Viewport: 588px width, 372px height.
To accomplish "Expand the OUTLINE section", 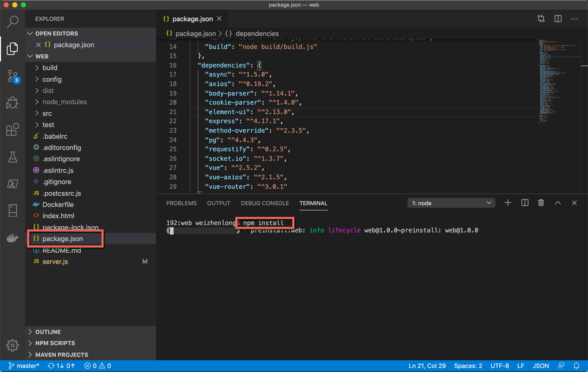I will 91,332.
